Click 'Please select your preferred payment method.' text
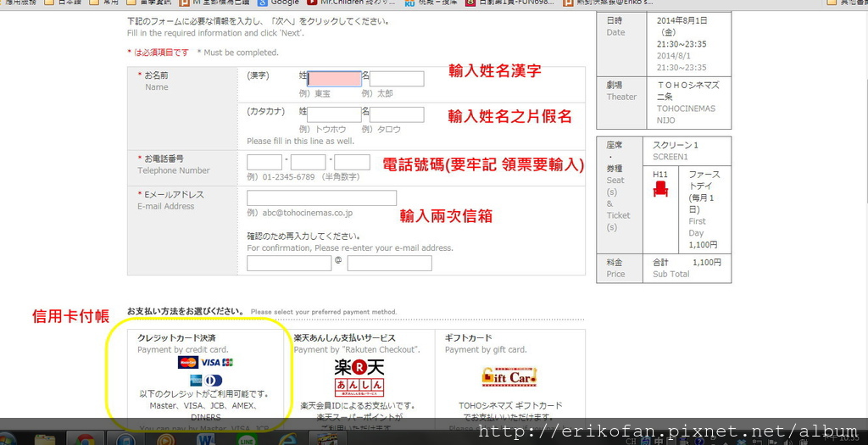868x445 pixels. pos(324,312)
